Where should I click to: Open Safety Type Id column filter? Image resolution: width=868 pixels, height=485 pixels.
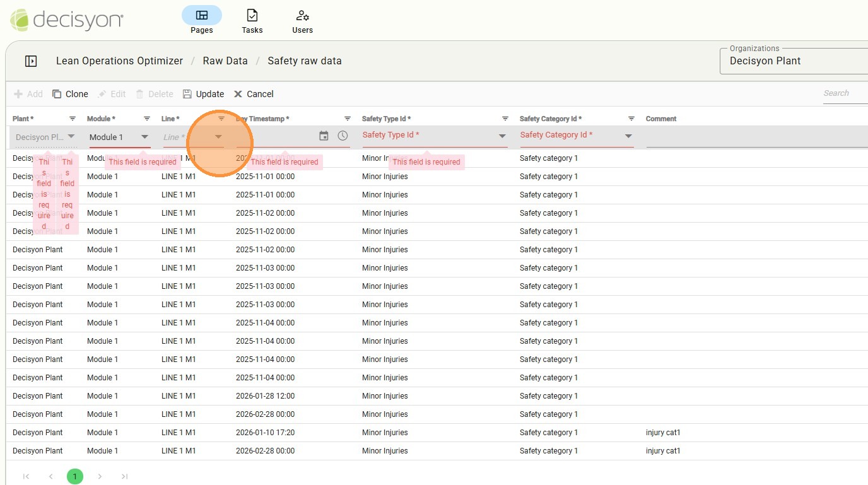click(x=505, y=119)
